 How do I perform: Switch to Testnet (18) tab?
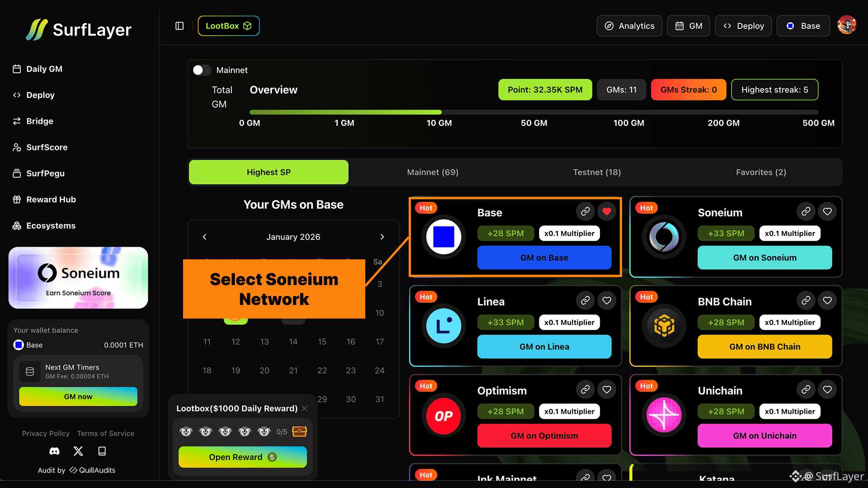point(597,172)
